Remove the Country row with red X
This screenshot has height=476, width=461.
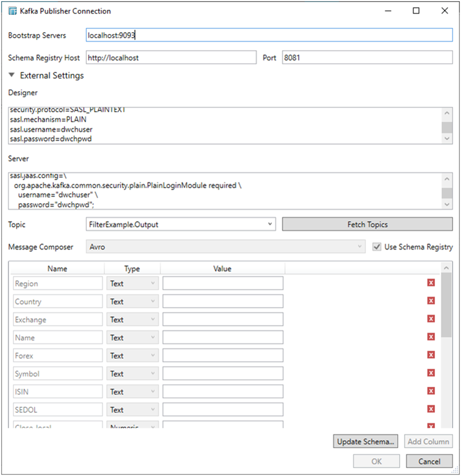click(431, 301)
